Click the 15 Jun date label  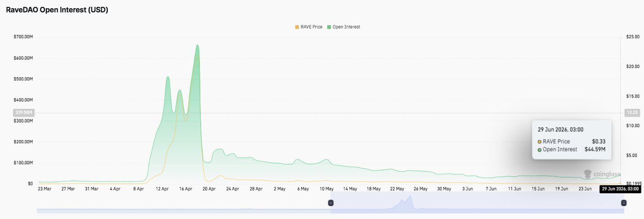pyautogui.click(x=538, y=189)
